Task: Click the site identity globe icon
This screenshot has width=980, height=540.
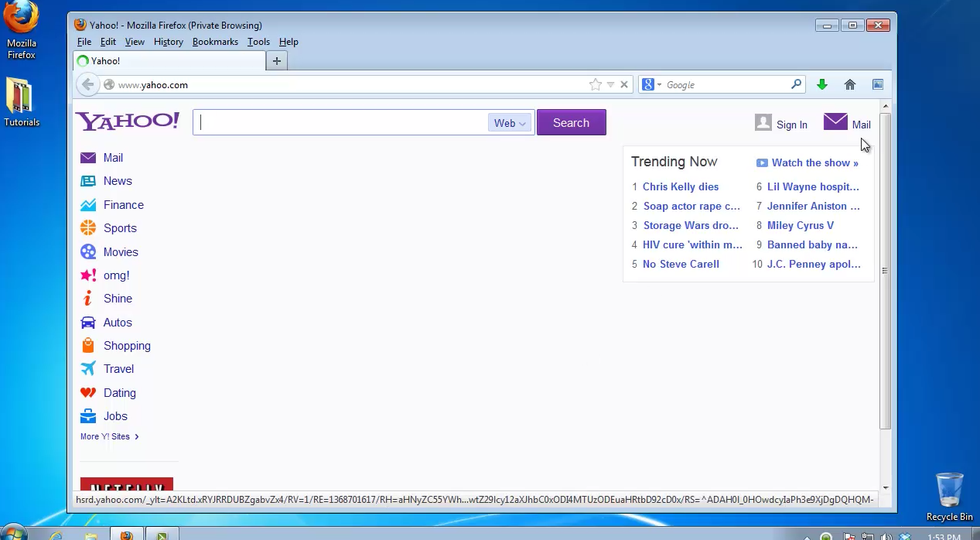Action: [109, 85]
